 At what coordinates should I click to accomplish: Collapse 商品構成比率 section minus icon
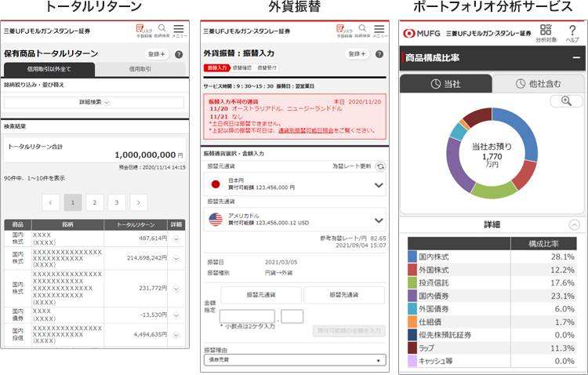tap(576, 58)
